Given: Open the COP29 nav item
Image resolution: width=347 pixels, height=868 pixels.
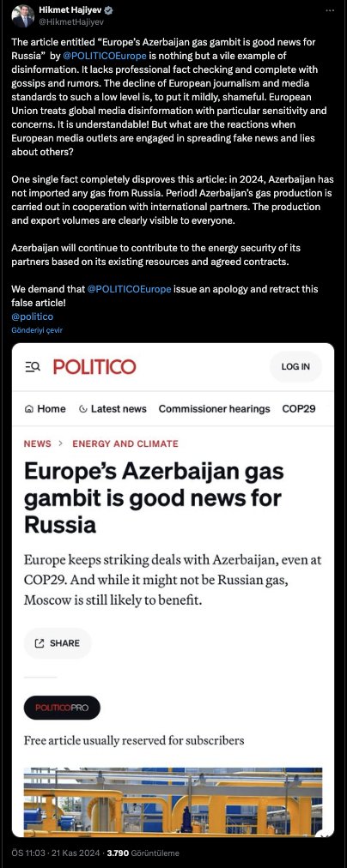Looking at the screenshot, I should [x=299, y=409].
